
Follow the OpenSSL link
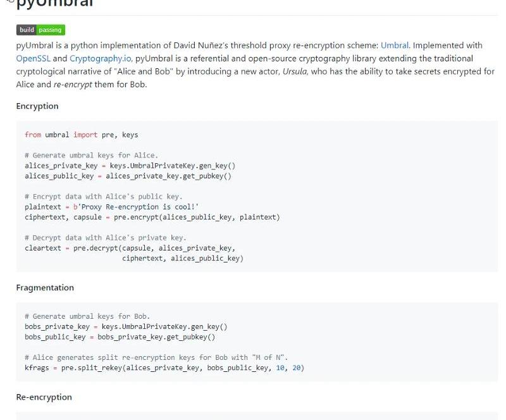[34, 58]
